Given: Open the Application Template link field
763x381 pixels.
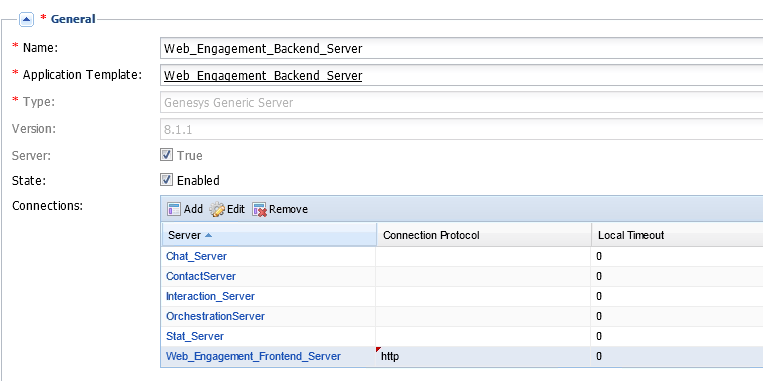Looking at the screenshot, I should (461, 75).
